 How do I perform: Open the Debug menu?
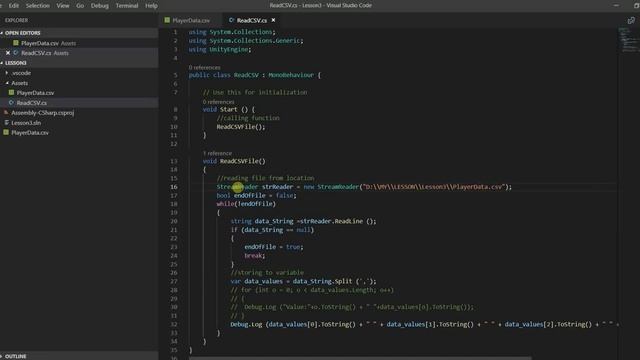coord(100,6)
